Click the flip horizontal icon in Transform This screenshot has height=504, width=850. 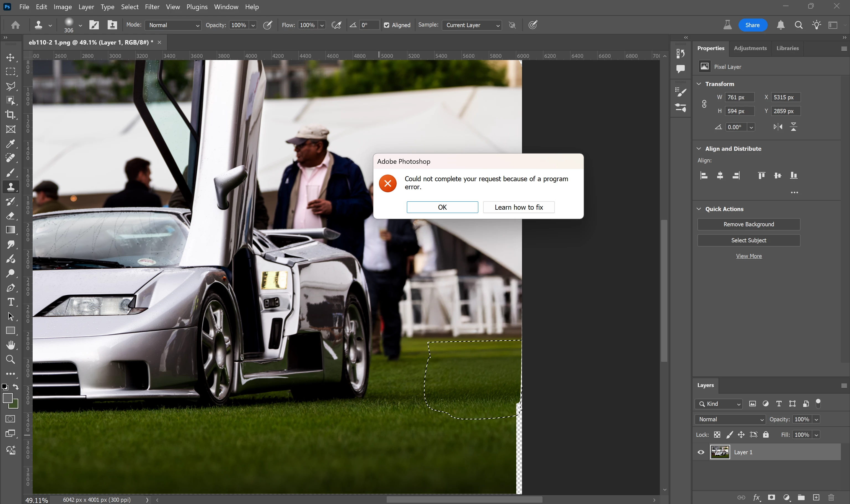tap(778, 127)
